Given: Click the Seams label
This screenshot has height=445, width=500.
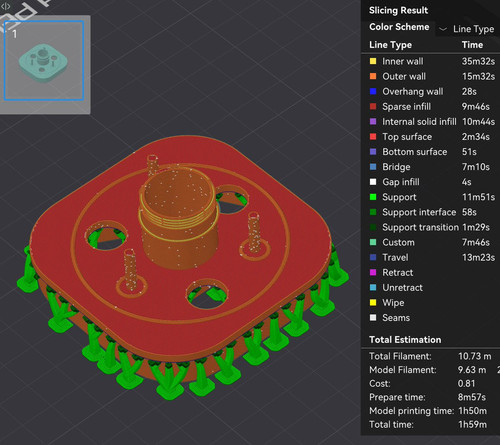Looking at the screenshot, I should tap(396, 318).
